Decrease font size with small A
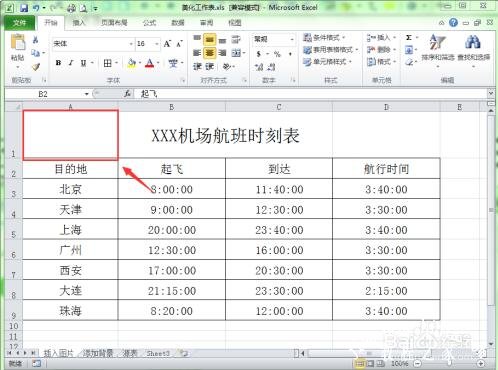The height and width of the screenshot is (370, 498). tap(179, 44)
